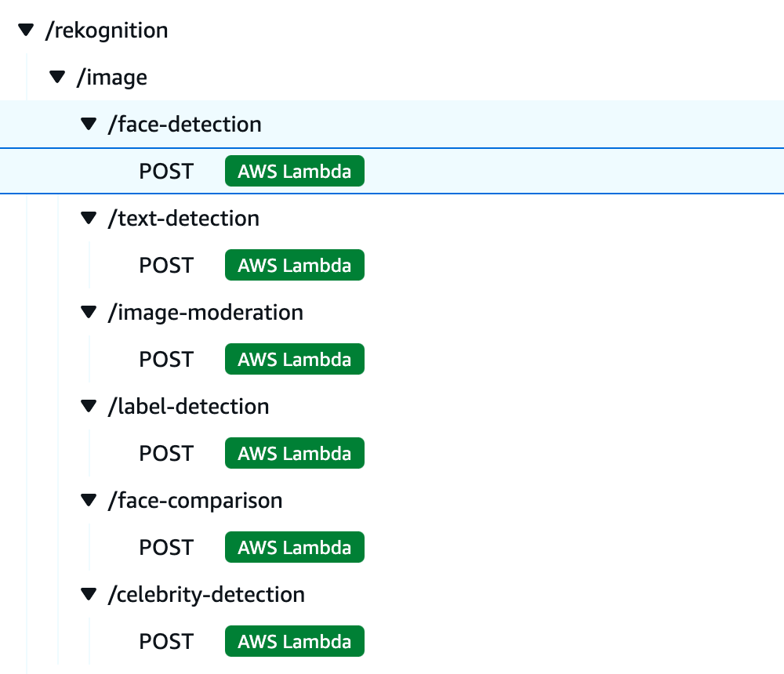Collapse the /face-detection resource arrow

point(89,124)
